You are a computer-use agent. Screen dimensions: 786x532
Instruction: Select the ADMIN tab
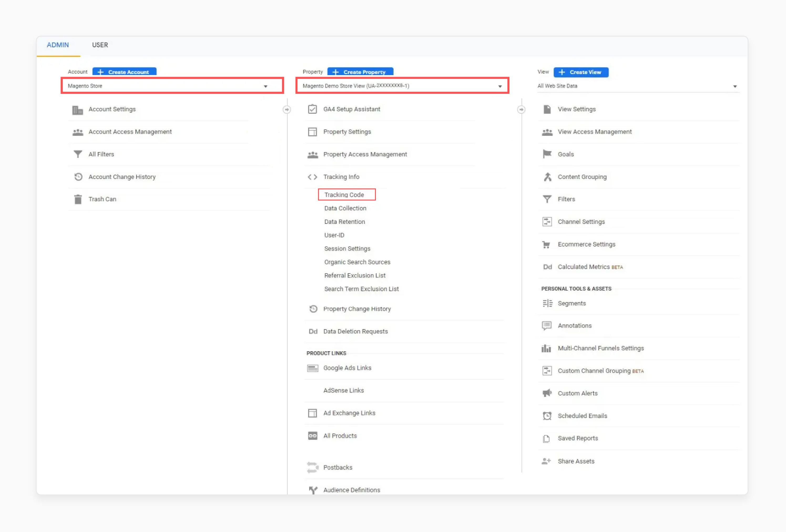[58, 45]
